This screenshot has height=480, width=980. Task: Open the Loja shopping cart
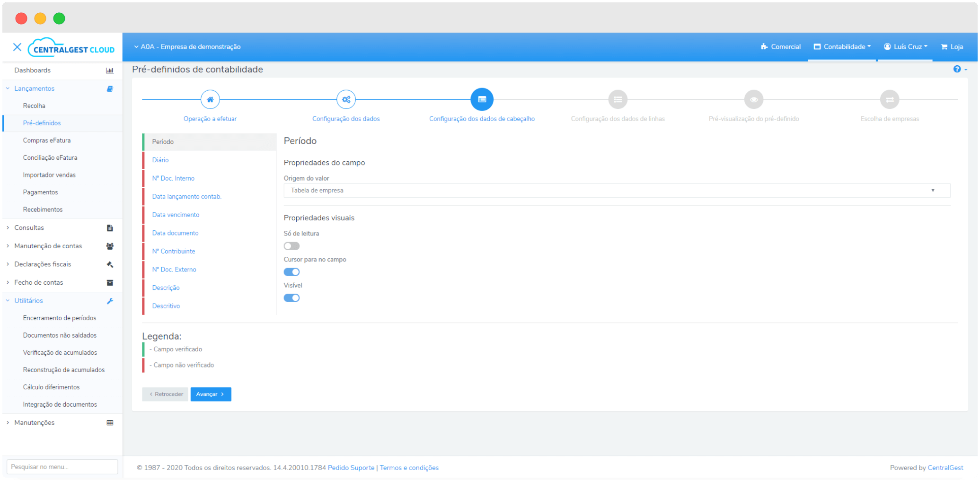click(x=952, y=47)
